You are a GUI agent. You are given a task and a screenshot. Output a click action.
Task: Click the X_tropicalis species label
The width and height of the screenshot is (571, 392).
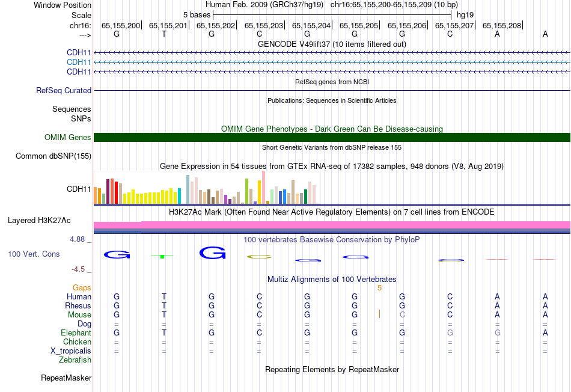coord(71,351)
